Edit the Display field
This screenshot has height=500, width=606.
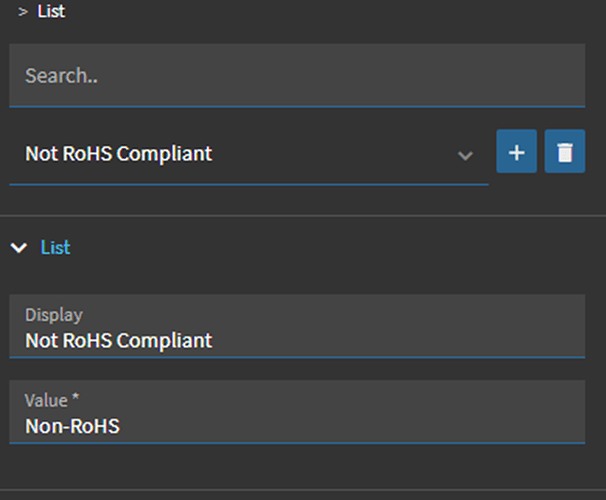click(297, 327)
